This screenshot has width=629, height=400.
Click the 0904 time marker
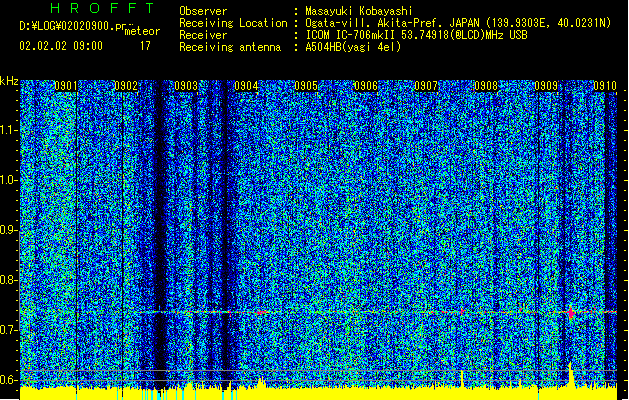246,86
